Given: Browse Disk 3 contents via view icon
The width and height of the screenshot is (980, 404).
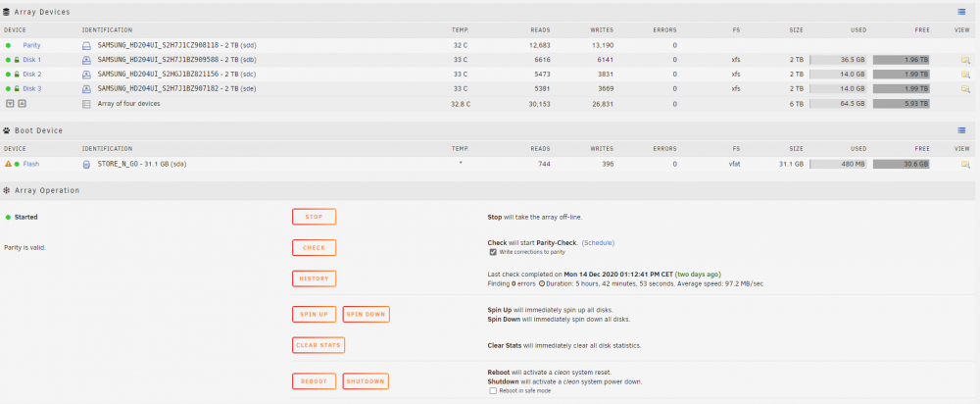Looking at the screenshot, I should pyautogui.click(x=965, y=89).
